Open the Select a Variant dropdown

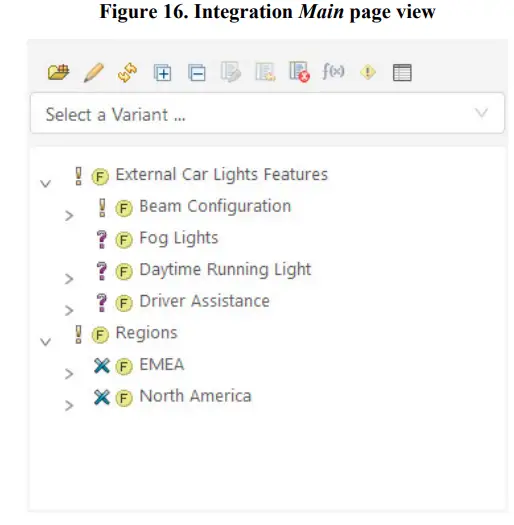(267, 114)
